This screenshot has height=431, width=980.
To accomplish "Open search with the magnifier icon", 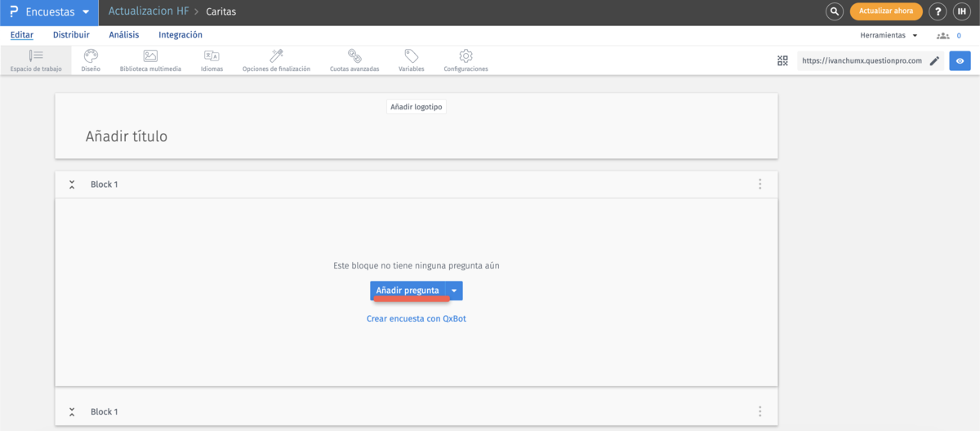I will [834, 11].
